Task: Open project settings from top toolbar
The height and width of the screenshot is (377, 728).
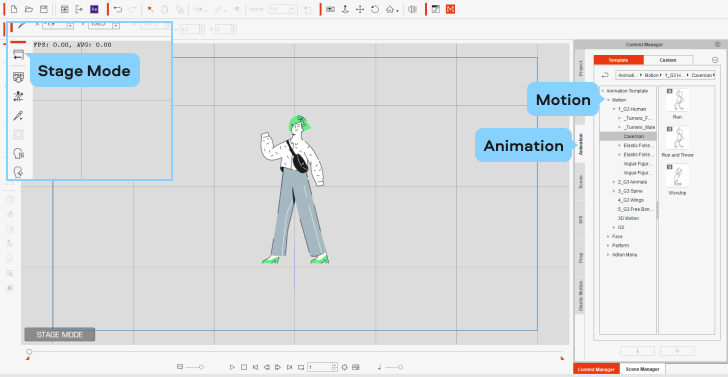Action: (65, 9)
